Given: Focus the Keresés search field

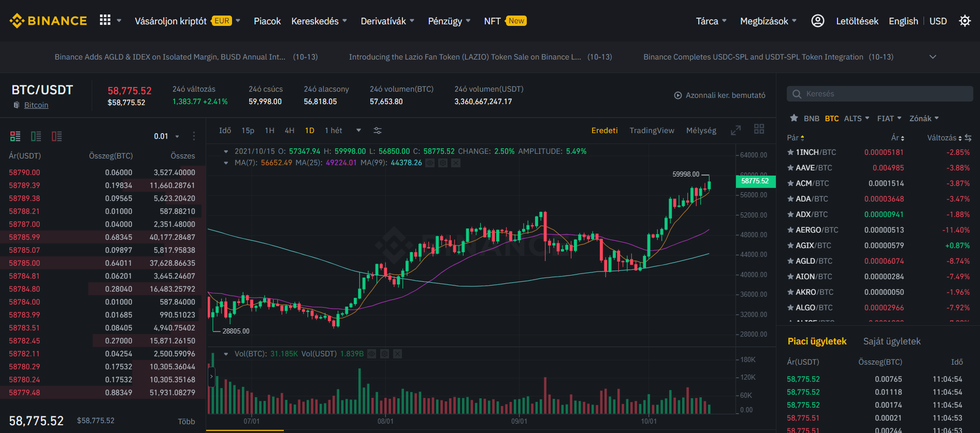Looking at the screenshot, I should click(880, 94).
